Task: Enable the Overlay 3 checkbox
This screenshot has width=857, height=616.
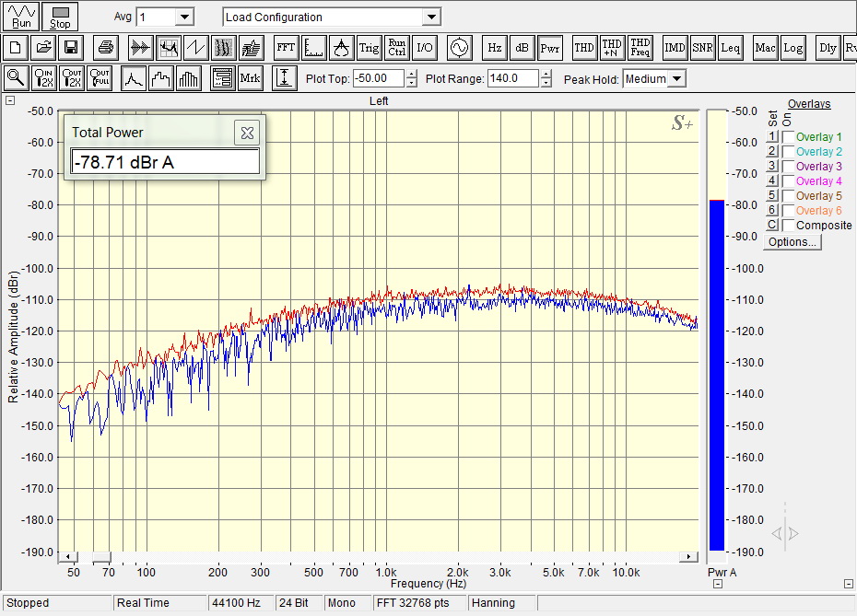Action: tap(788, 167)
